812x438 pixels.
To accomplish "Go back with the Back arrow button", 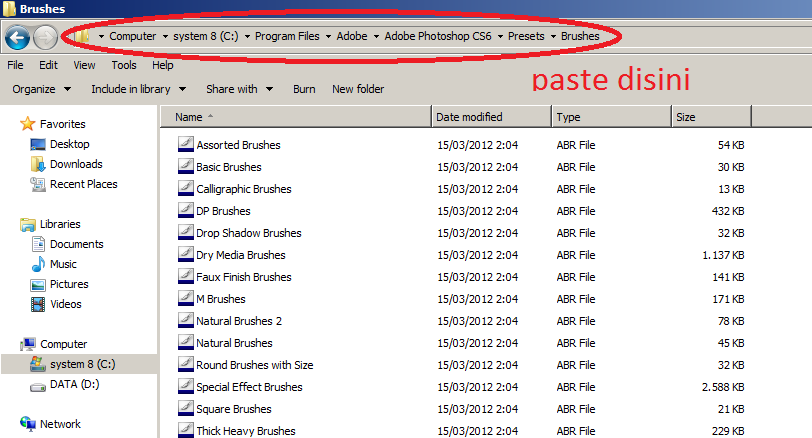I will tap(17, 37).
